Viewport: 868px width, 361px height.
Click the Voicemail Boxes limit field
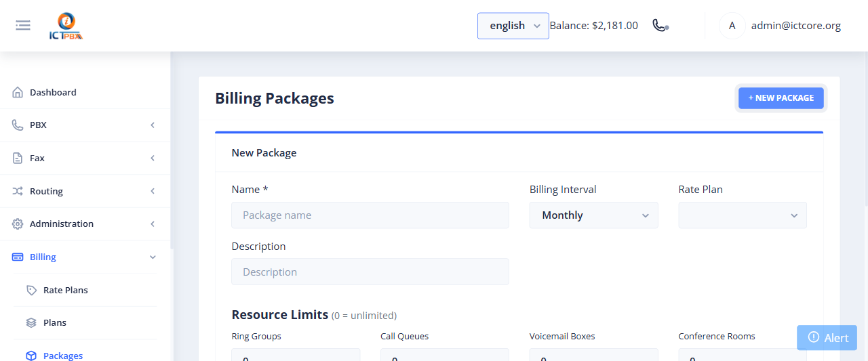pos(594,355)
